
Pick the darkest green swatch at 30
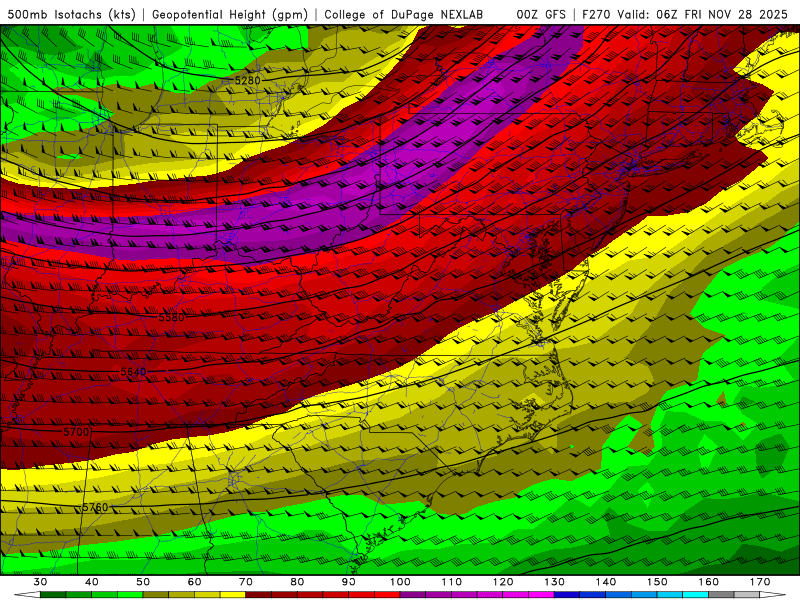[x=53, y=595]
